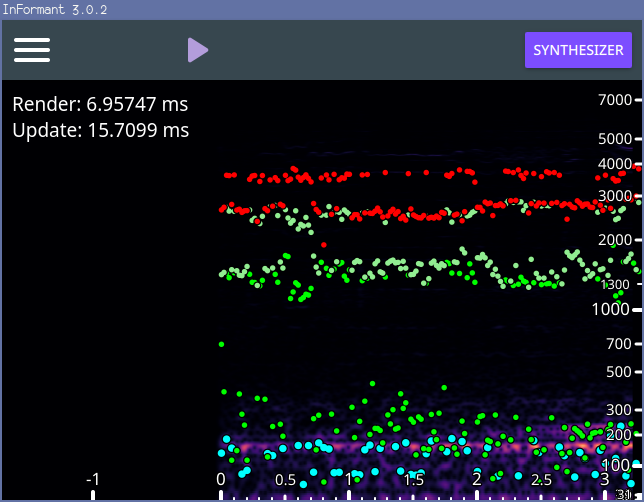The height and width of the screenshot is (502, 644).
Task: Click the 500 Hz frequency axis label
Action: (x=618, y=372)
